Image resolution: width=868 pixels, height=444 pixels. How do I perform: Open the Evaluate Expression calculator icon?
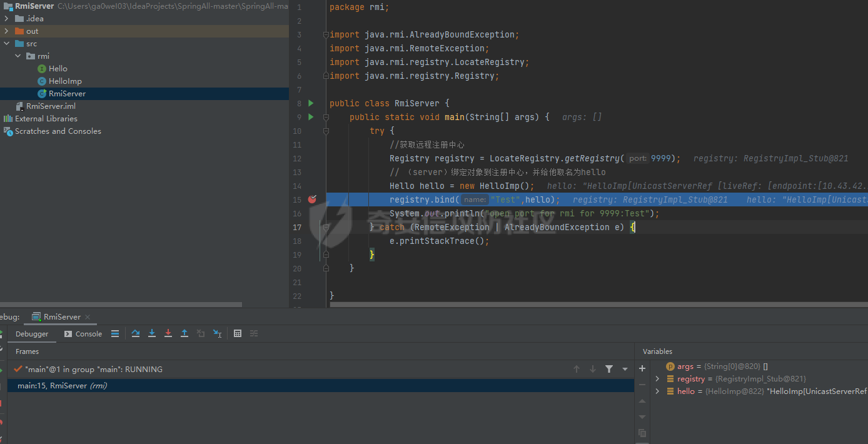click(x=238, y=334)
